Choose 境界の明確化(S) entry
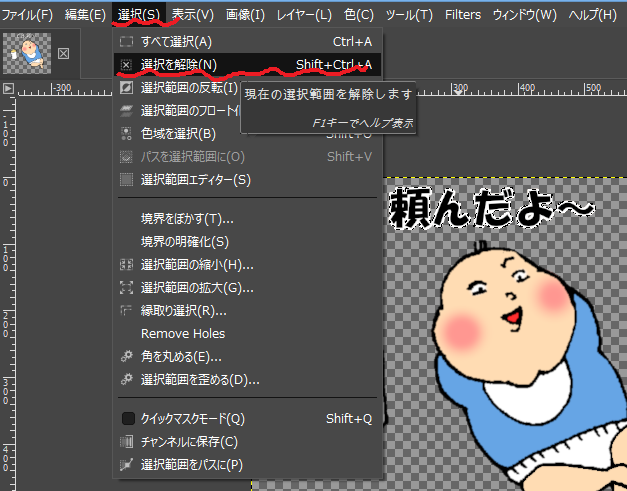This screenshot has width=627, height=491. [247, 242]
